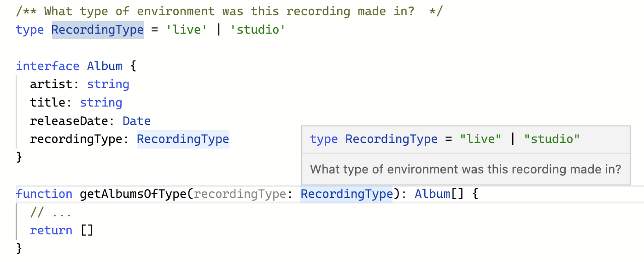Click the getAlbumsOfType function name
Viewport: 644px width, 262px height.
(133, 194)
